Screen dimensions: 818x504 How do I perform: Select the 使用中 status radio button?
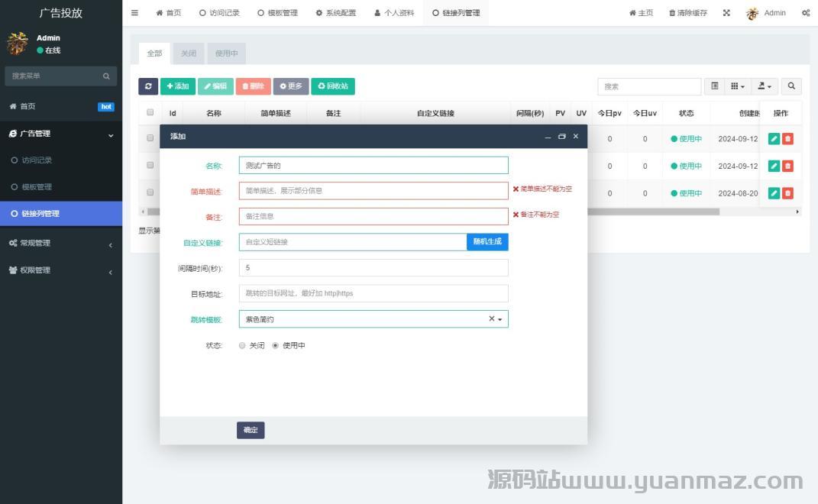276,346
